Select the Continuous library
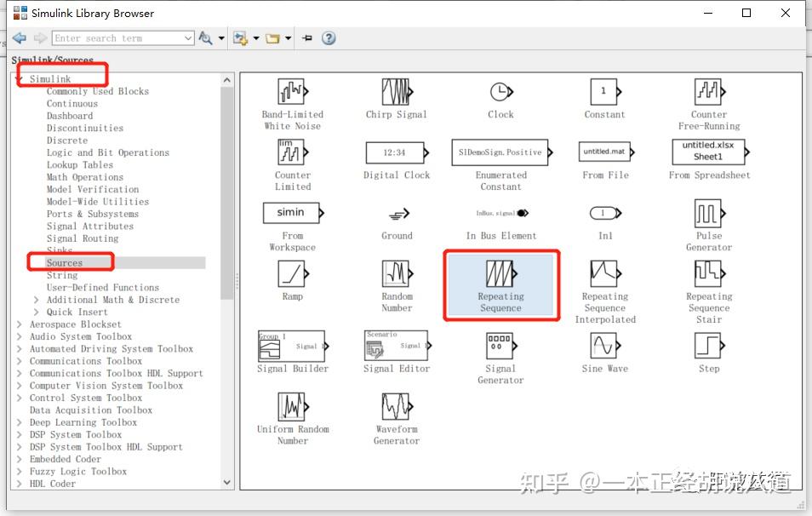This screenshot has height=516, width=812. 72,104
